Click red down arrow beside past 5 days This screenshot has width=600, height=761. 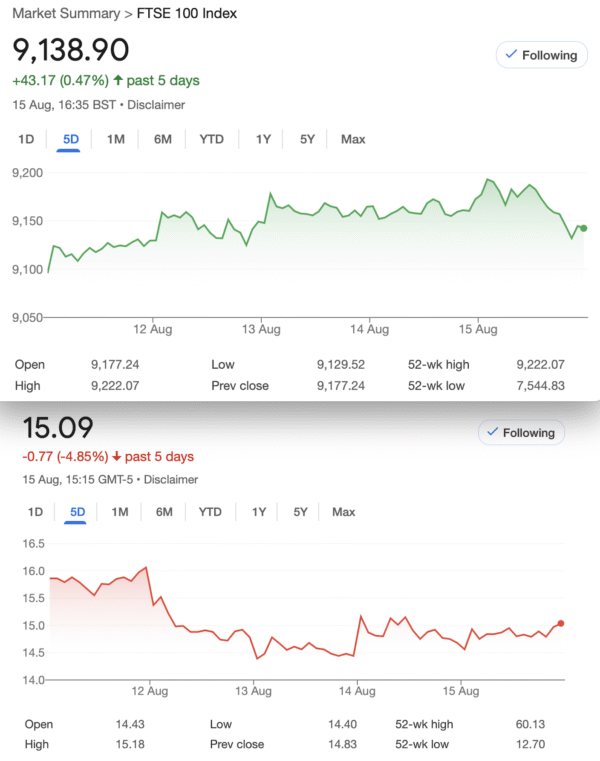[x=117, y=456]
